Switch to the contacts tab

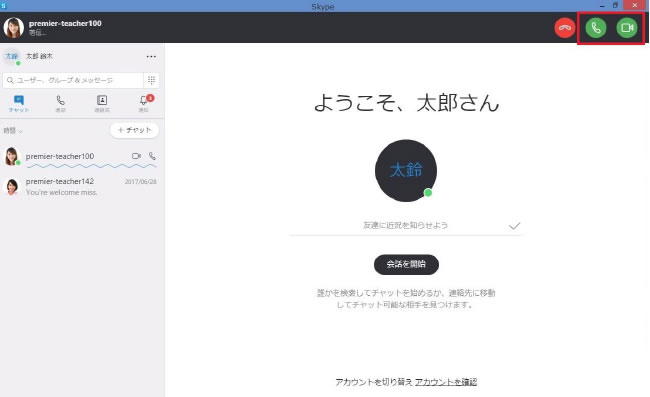[102, 104]
